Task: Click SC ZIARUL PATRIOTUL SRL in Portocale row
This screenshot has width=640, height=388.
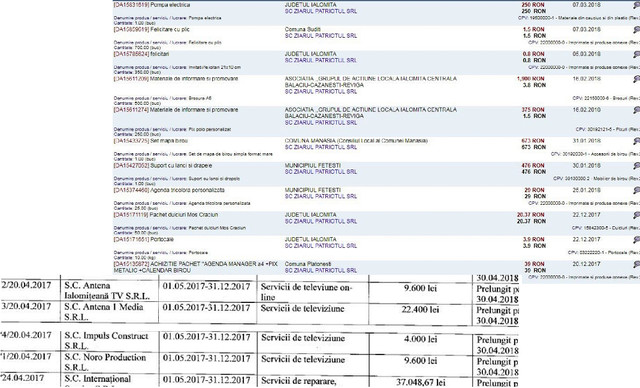Action: 321,246
